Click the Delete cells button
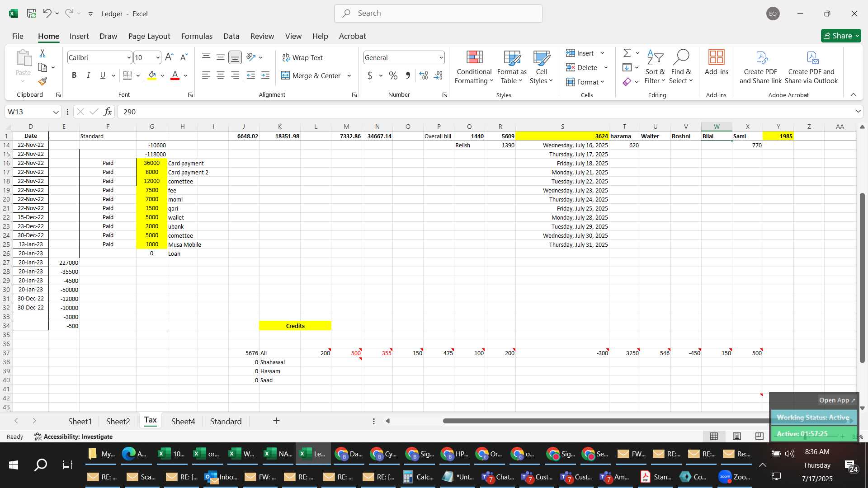 (582, 68)
